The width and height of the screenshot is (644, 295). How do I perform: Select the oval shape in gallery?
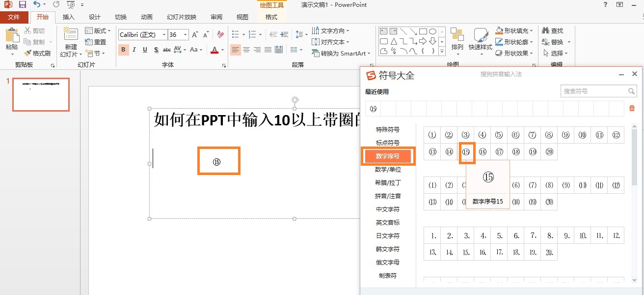[x=432, y=31]
